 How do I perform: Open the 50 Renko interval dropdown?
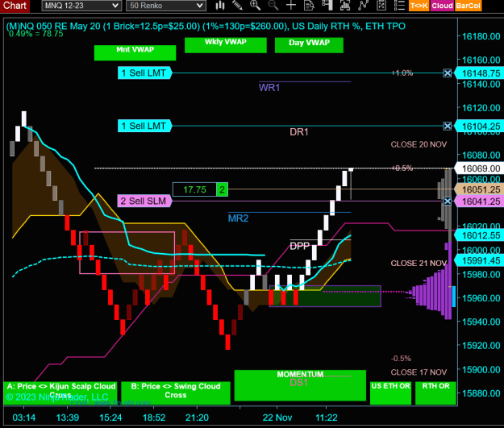point(166,6)
